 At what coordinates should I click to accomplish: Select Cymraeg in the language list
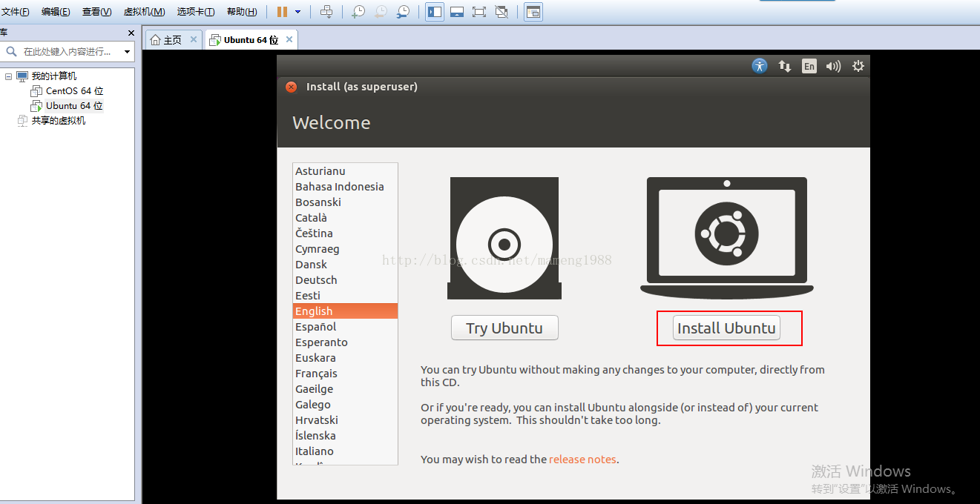click(346, 249)
